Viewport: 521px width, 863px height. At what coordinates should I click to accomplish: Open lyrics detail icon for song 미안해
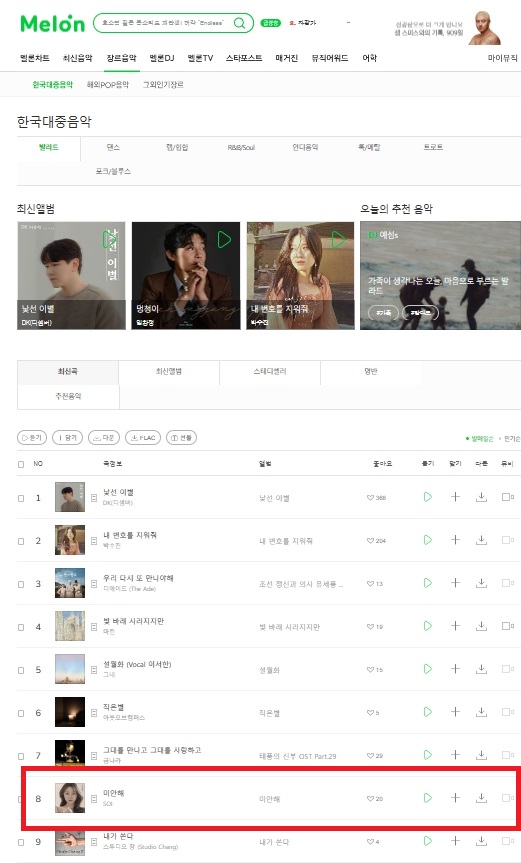click(x=94, y=798)
